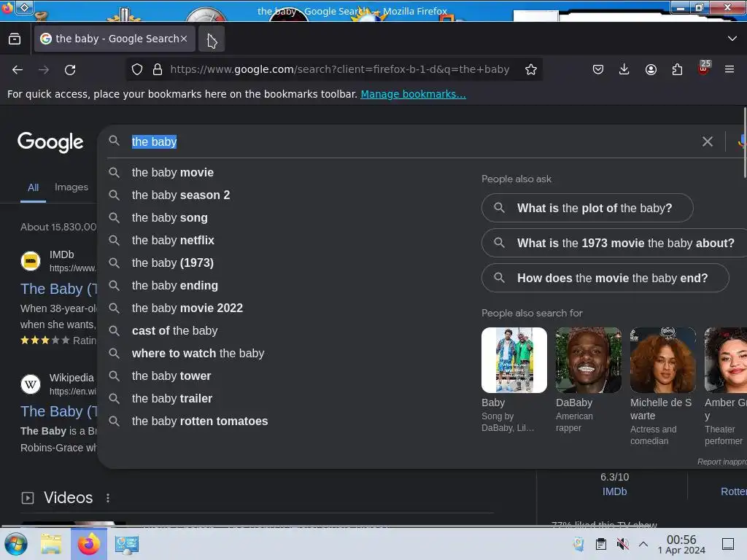Click the Google logo
This screenshot has width=747, height=560.
coord(50,142)
